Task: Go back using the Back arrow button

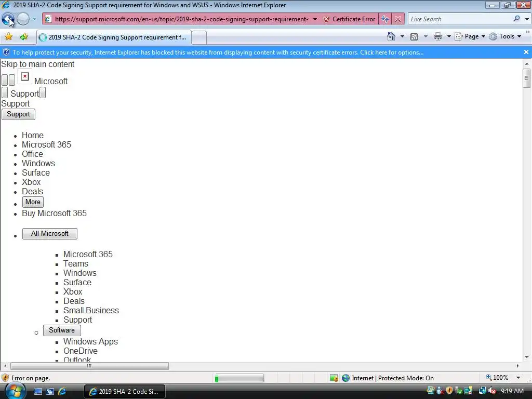Action: click(x=8, y=19)
